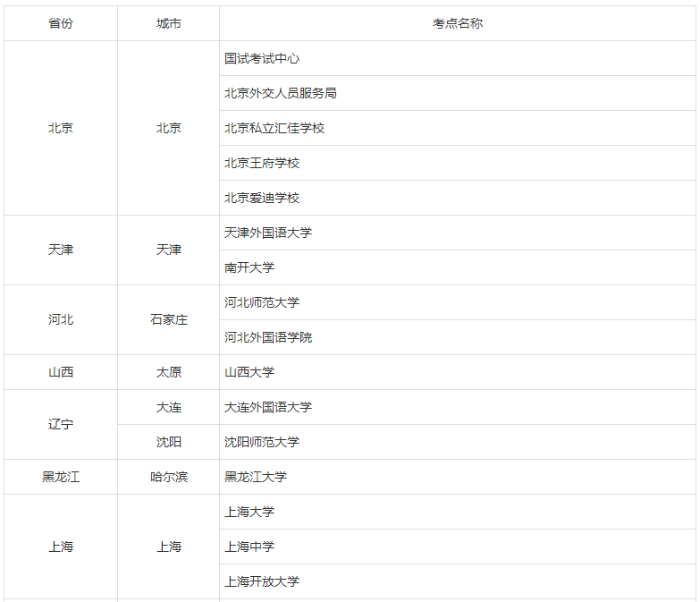Viewport: 700px width, 602px height.
Task: Select 北京私立汇佳学校 row
Action: pos(458,128)
